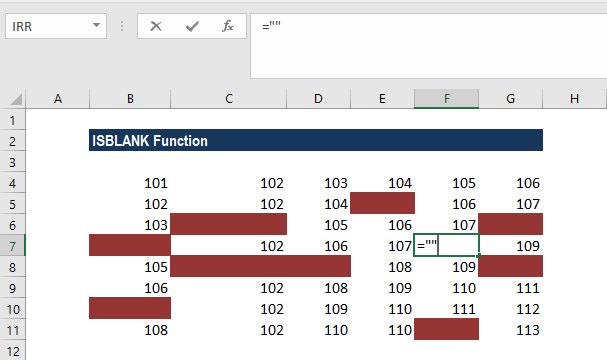
Task: Select cell G10 containing 112
Action: [511, 309]
